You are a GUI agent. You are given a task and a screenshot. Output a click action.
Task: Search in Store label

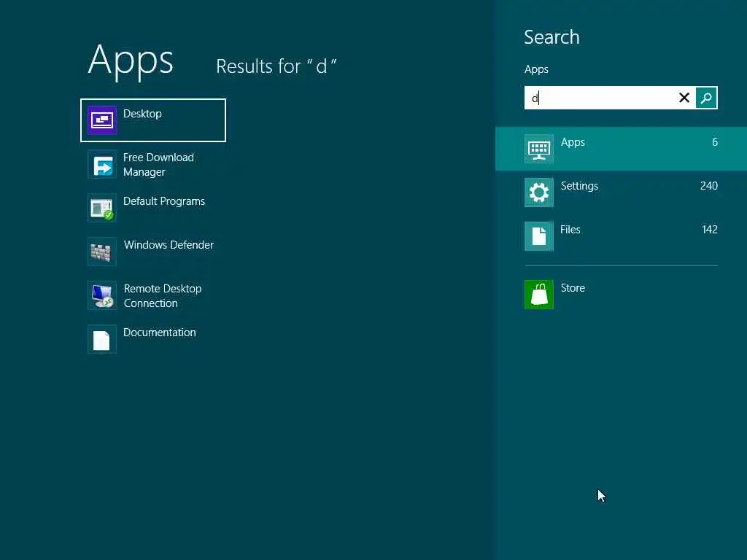pyautogui.click(x=573, y=288)
